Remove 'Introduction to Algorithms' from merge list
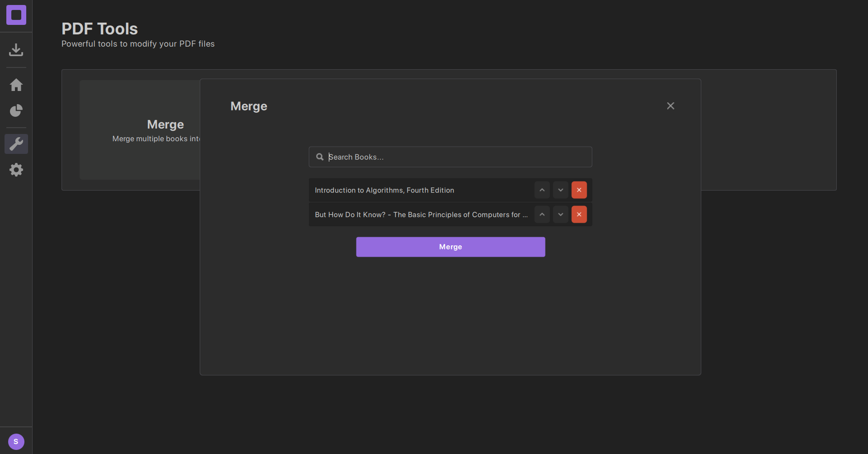Viewport: 868px width, 454px height. (579, 190)
